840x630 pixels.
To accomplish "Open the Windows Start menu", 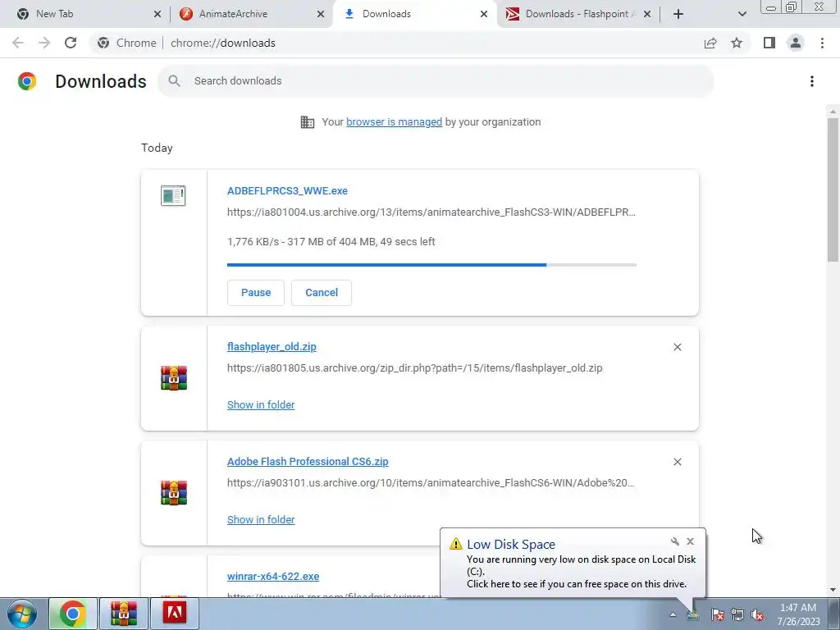I will pyautogui.click(x=22, y=614).
